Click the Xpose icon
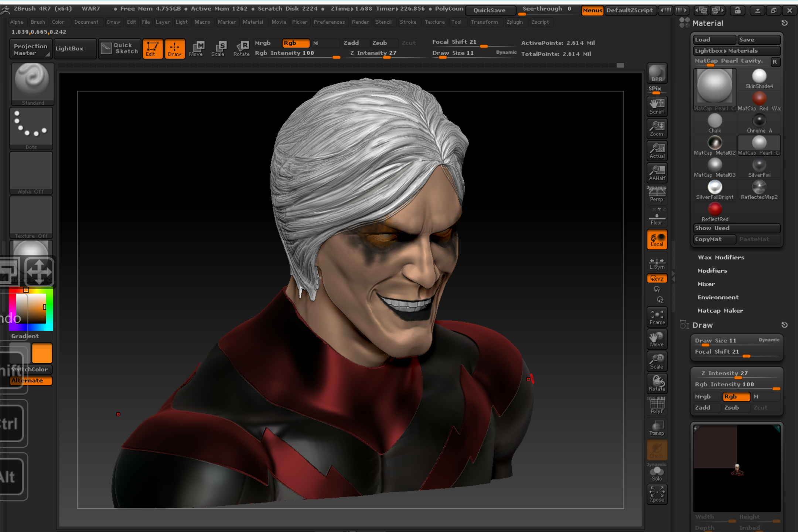The image size is (798, 532). (x=657, y=494)
